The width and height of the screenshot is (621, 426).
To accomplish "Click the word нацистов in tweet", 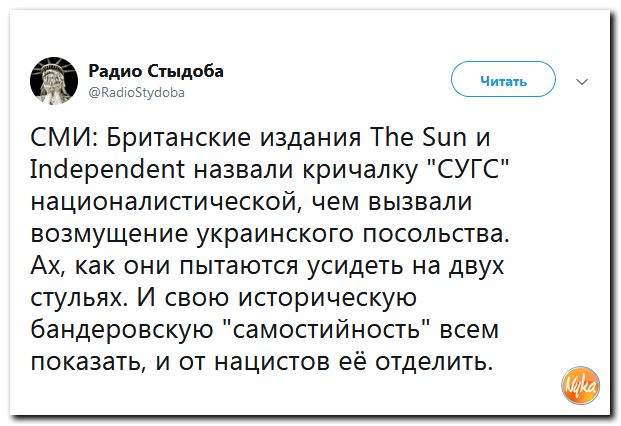I will click(271, 361).
